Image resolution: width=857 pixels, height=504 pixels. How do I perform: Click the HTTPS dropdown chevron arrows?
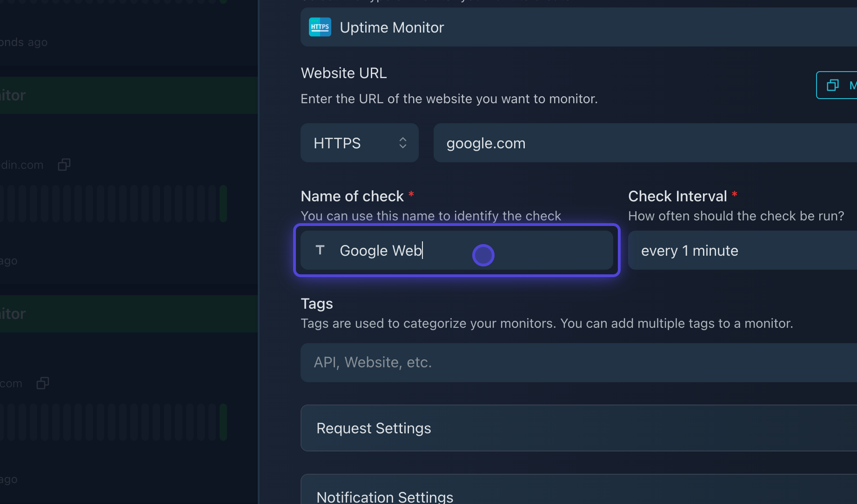click(403, 143)
